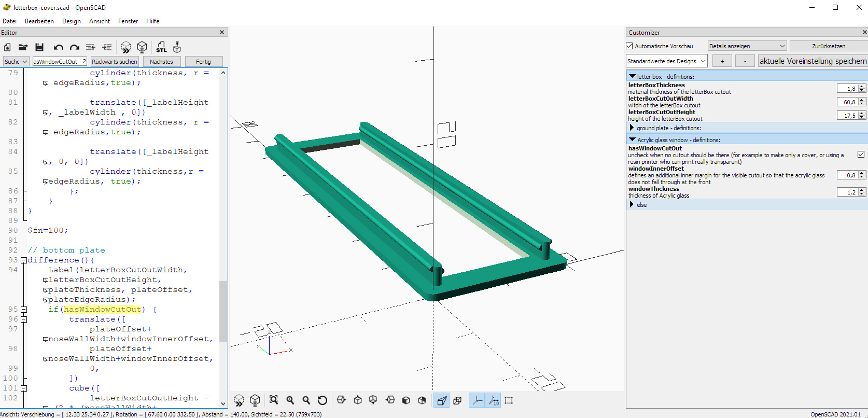Open the Design menu
The image size is (868, 418).
pos(72,21)
